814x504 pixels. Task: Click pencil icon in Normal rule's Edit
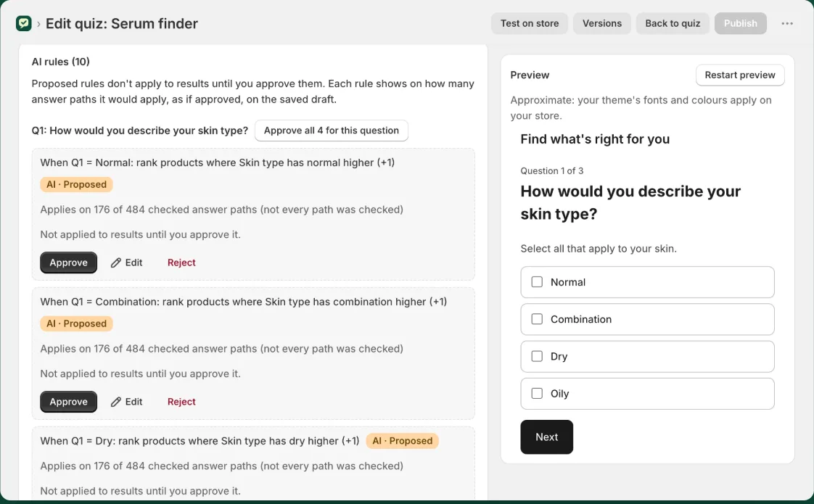pos(116,263)
